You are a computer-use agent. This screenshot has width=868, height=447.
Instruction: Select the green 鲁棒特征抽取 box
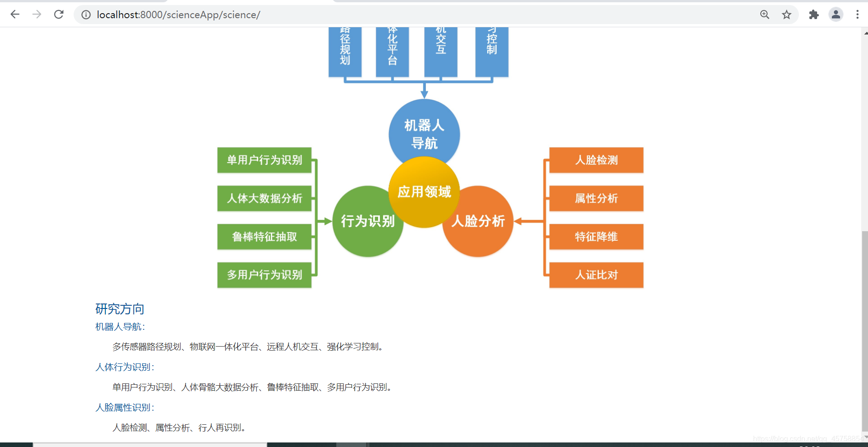[264, 237]
